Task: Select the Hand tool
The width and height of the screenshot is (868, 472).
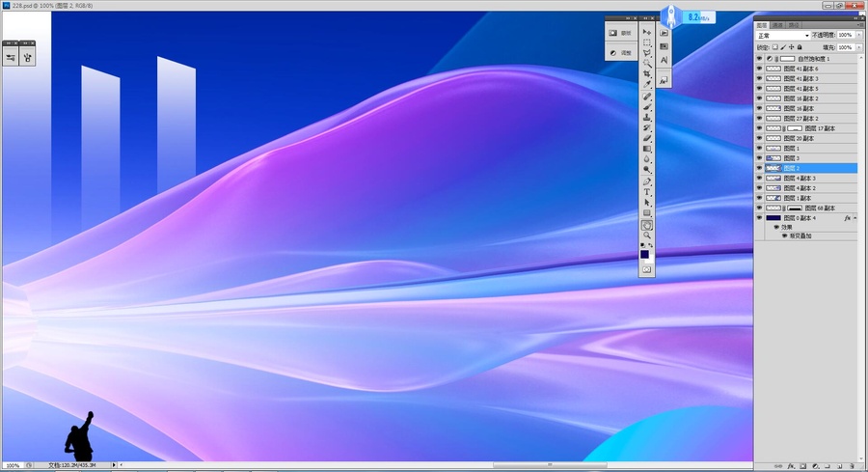Action: click(646, 226)
